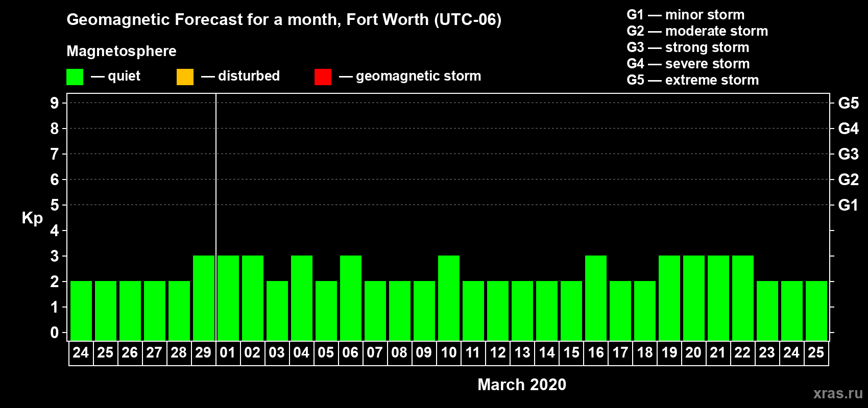
Task: Click the 0 value on the Kp axis
Action: pyautogui.click(x=55, y=333)
